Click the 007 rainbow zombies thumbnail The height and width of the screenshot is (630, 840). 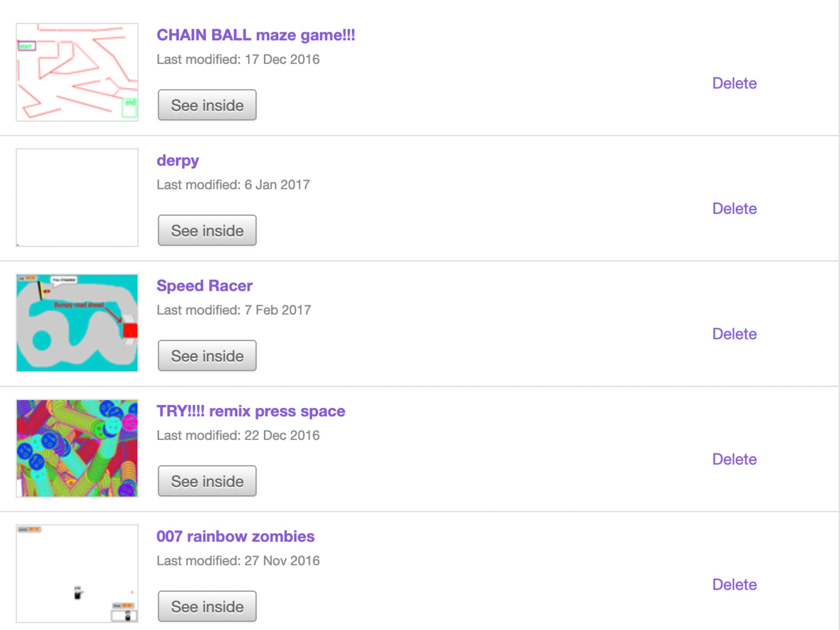77,573
